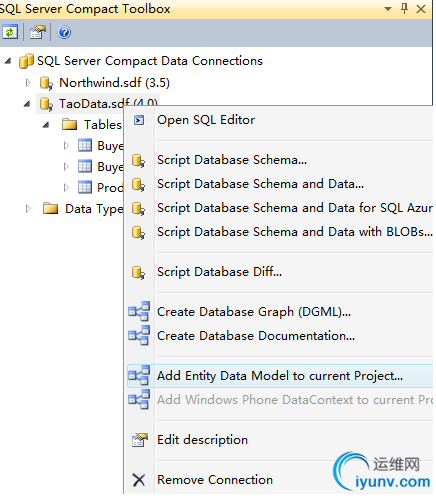Select Northwind.sdf (3.5) in the tree
The width and height of the screenshot is (436, 498).
[114, 83]
